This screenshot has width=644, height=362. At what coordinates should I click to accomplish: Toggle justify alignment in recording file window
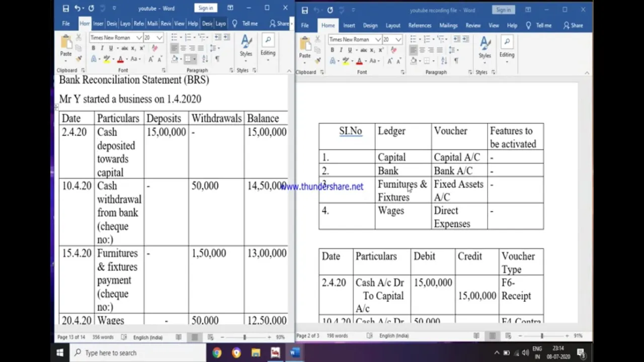pyautogui.click(x=440, y=50)
